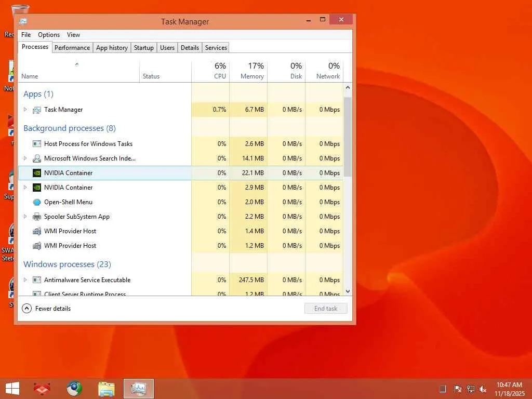The image size is (532, 399).
Task: Open the Options menu
Action: point(49,35)
